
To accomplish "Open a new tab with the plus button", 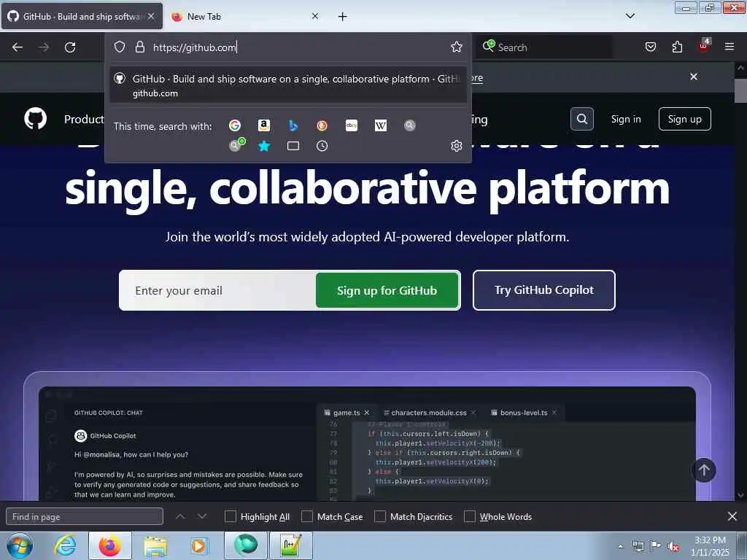I will [343, 17].
